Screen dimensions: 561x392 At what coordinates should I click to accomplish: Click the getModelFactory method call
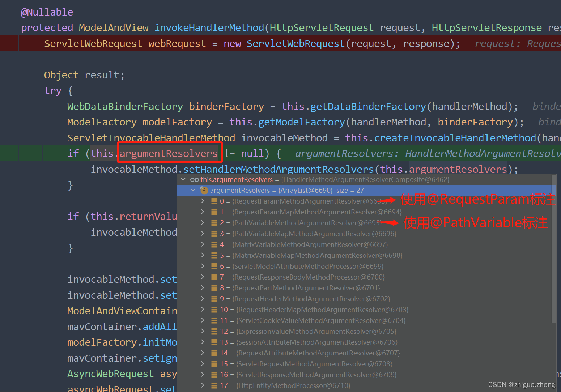[302, 122]
